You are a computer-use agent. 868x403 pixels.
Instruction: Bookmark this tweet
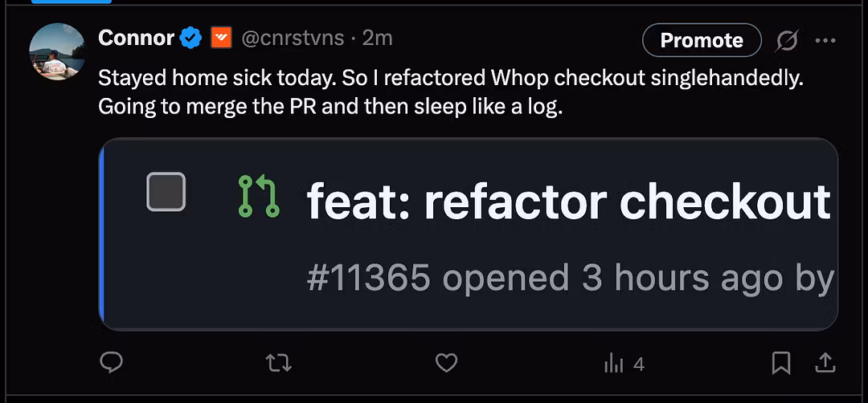point(780,364)
